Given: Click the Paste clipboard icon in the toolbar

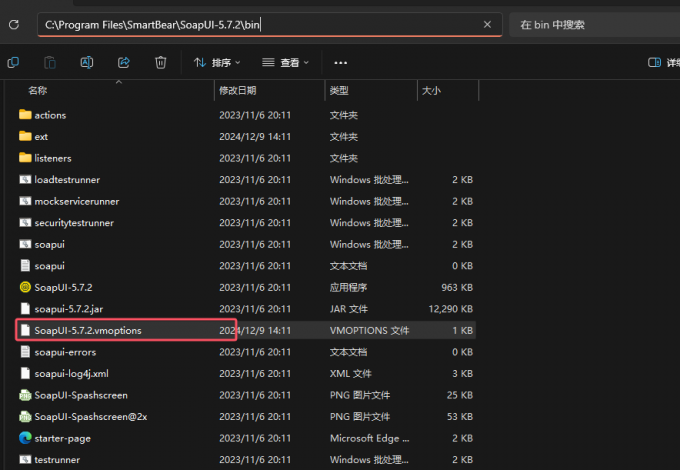Looking at the screenshot, I should point(50,62).
